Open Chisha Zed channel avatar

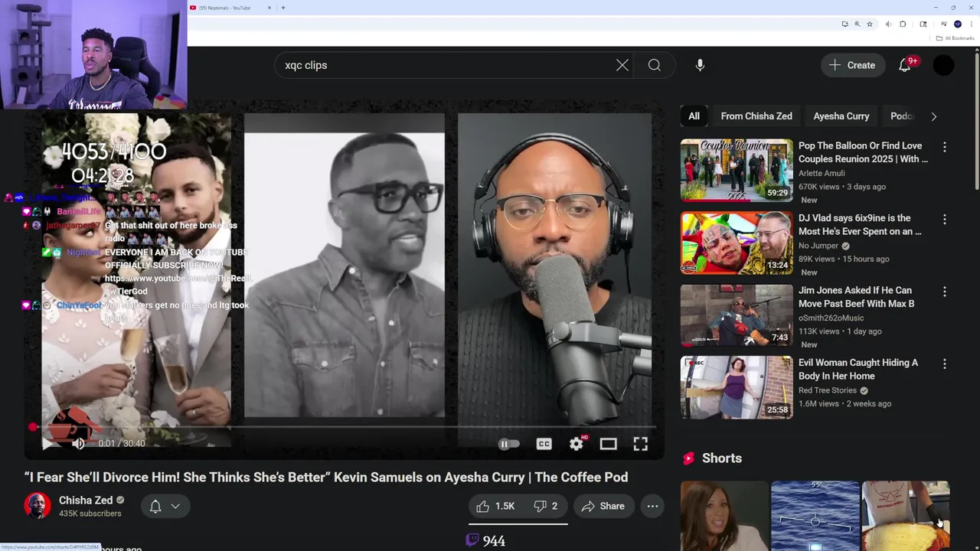click(x=38, y=506)
